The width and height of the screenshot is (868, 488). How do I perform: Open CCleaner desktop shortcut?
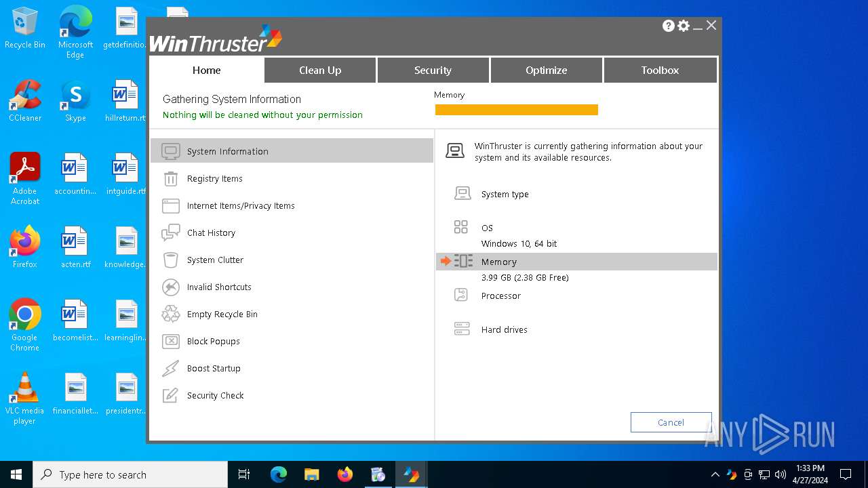coord(25,102)
